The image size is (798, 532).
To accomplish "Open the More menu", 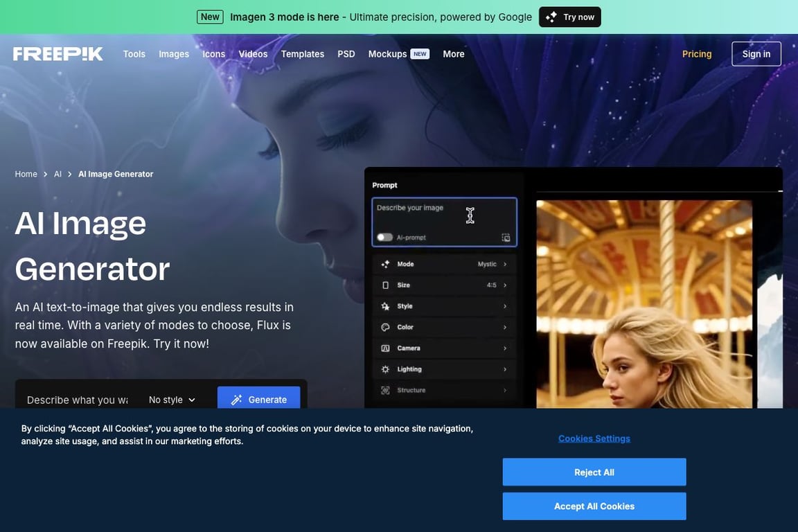I will (x=454, y=54).
